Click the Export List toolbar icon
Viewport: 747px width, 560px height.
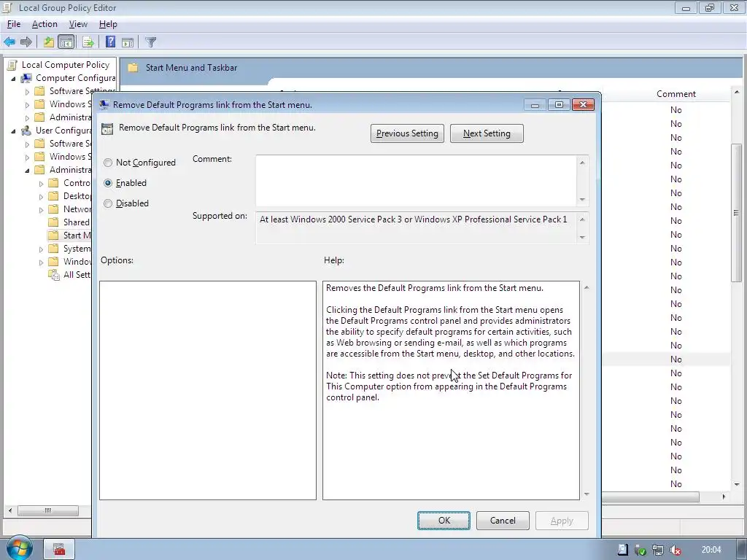(88, 42)
